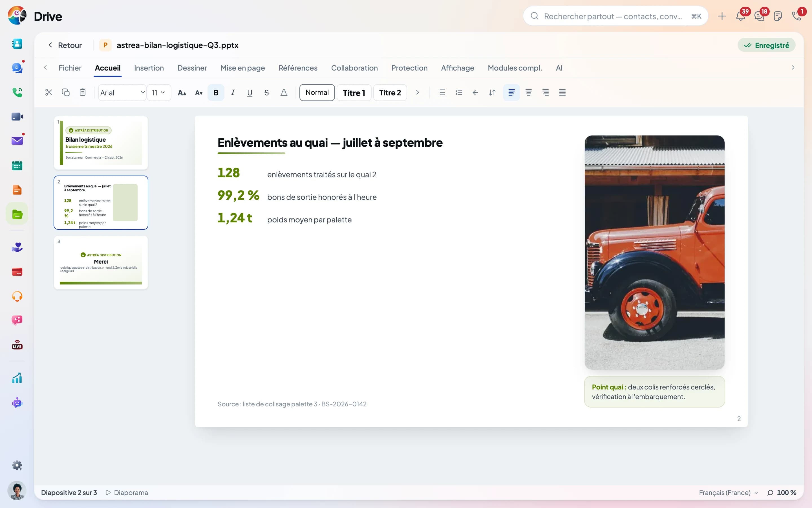Screen dimensions: 812x508
Task: Open the Collaboration tab
Action: [354, 68]
